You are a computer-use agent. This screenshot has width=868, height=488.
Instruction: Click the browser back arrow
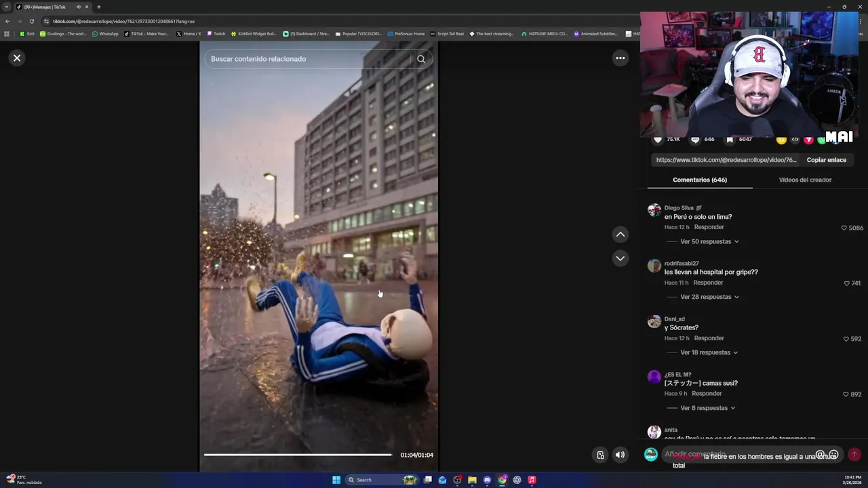coord(7,21)
